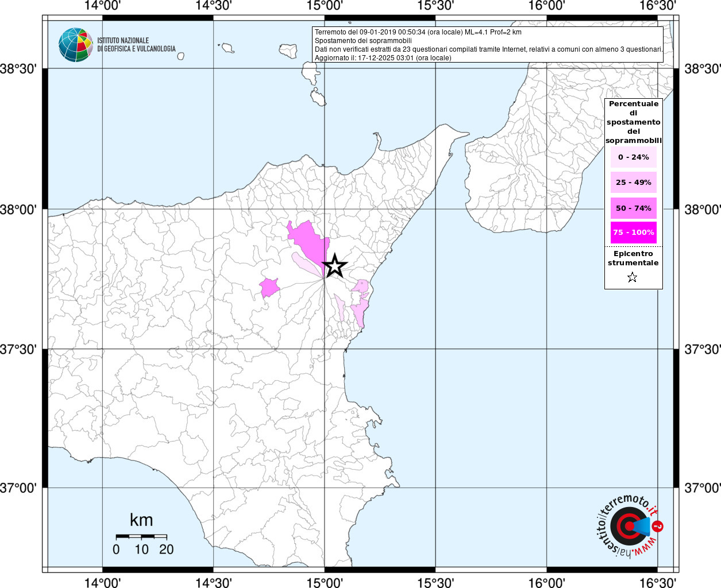
Task: Click the large magenta municipality northwest of epicenter
Action: (x=308, y=238)
